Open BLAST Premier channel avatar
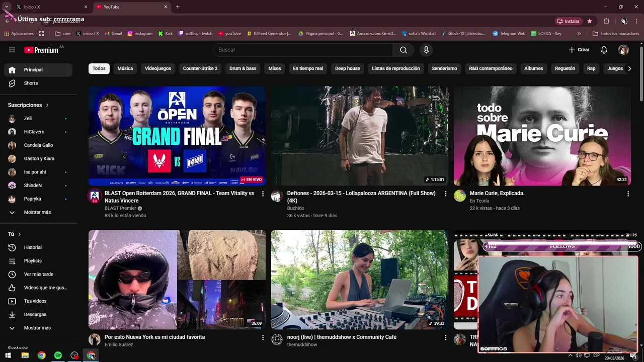The image size is (644, 362). click(95, 196)
